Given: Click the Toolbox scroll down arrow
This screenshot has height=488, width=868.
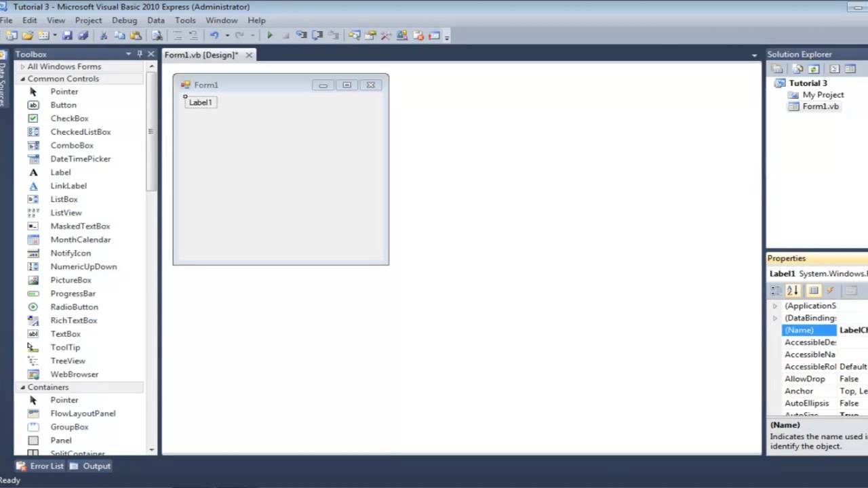Looking at the screenshot, I should click(151, 450).
